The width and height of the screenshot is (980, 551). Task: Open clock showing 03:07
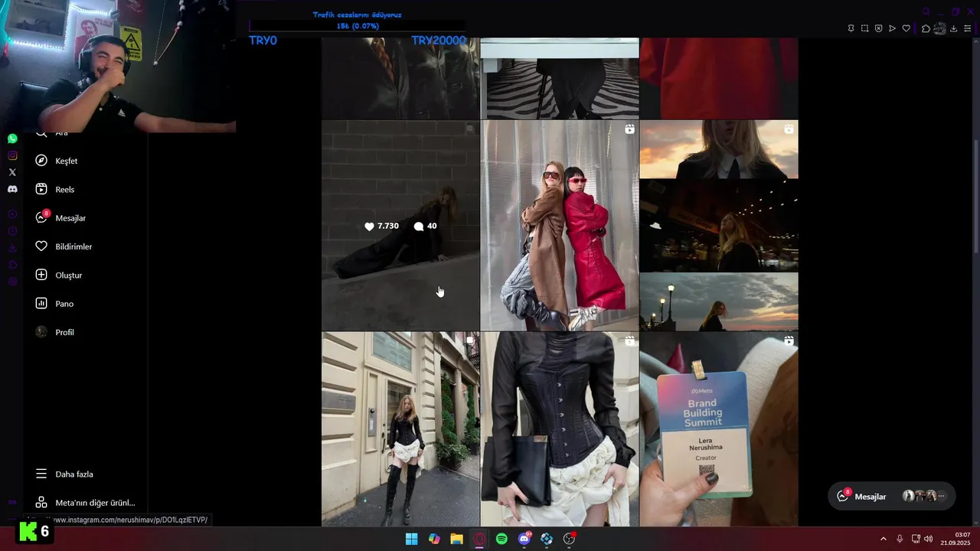(x=955, y=539)
